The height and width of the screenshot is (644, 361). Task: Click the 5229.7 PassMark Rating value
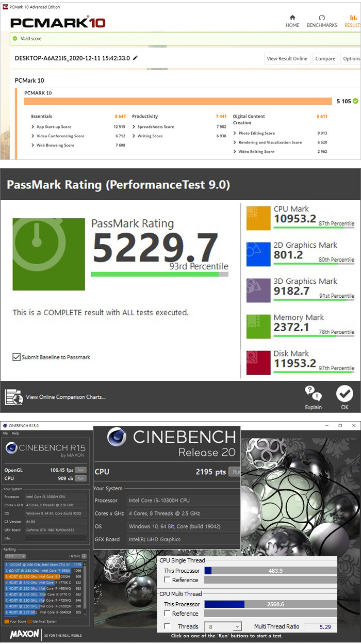[155, 247]
